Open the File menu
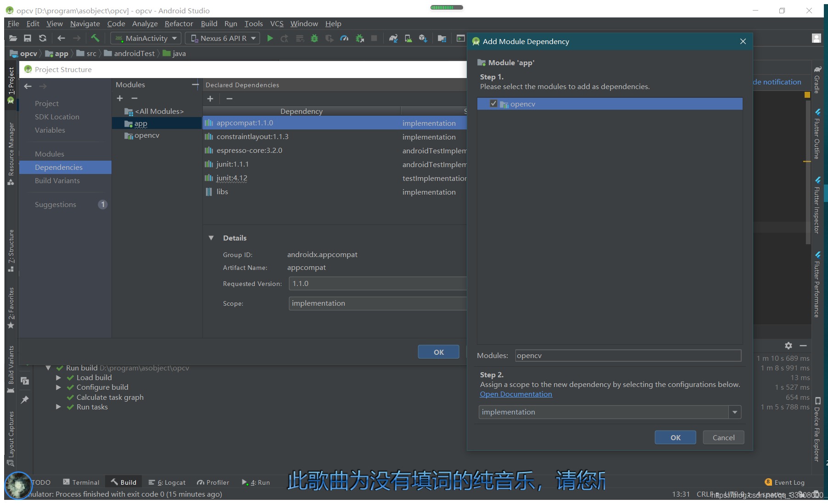 [x=13, y=24]
